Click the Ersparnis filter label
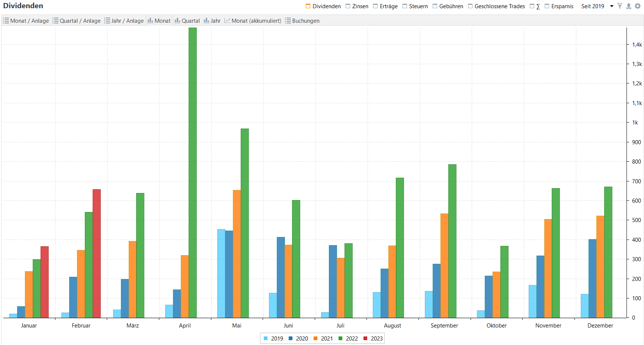 562,6
